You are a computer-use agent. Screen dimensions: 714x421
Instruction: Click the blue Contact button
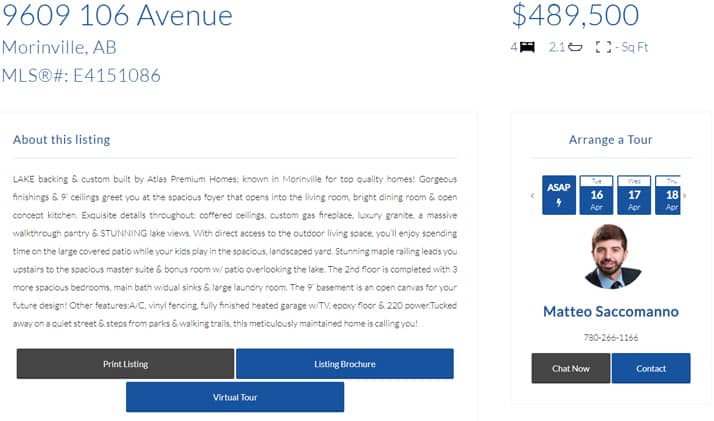click(x=651, y=368)
